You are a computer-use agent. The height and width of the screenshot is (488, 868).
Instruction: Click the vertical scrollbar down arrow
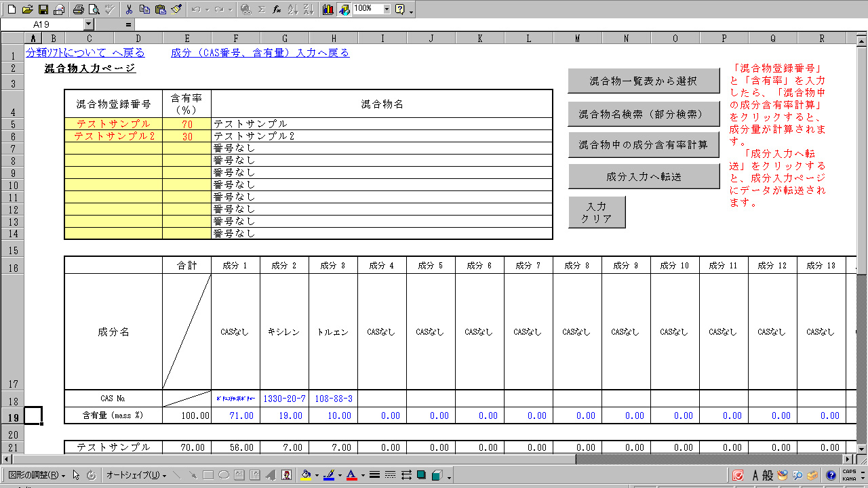click(863, 449)
